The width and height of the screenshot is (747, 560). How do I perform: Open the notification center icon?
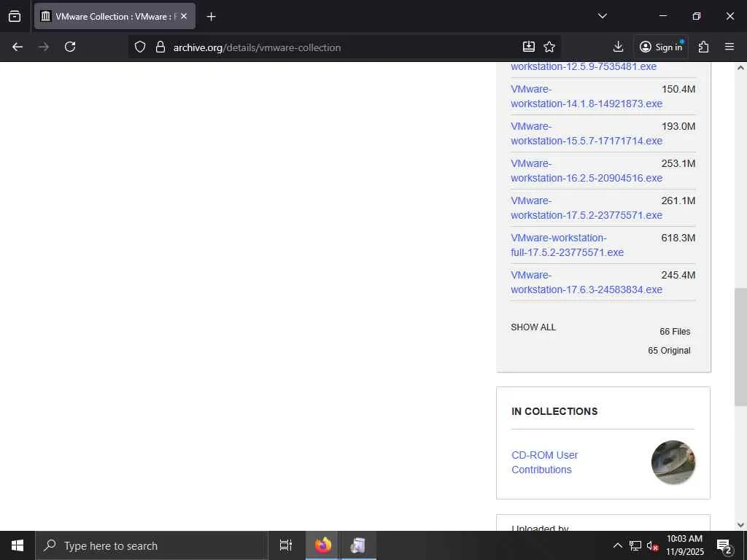pyautogui.click(x=724, y=545)
